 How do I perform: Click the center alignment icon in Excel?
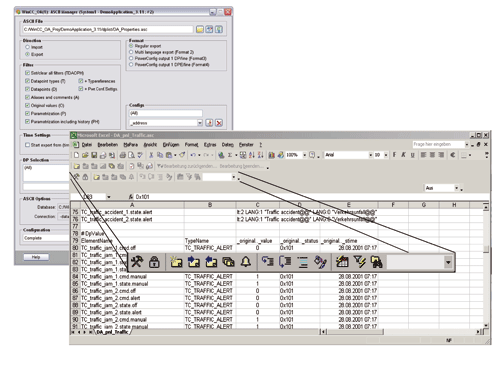[x=432, y=155]
